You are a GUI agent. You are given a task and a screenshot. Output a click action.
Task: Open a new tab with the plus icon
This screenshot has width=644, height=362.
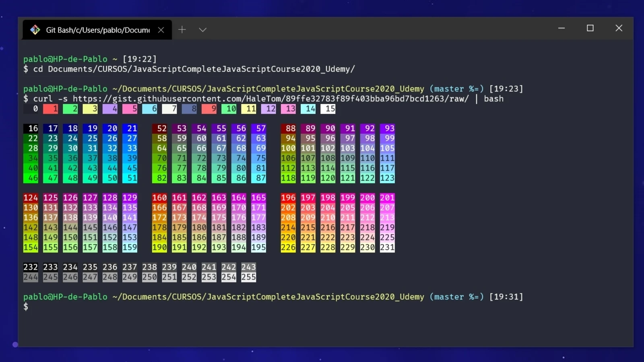click(x=182, y=30)
